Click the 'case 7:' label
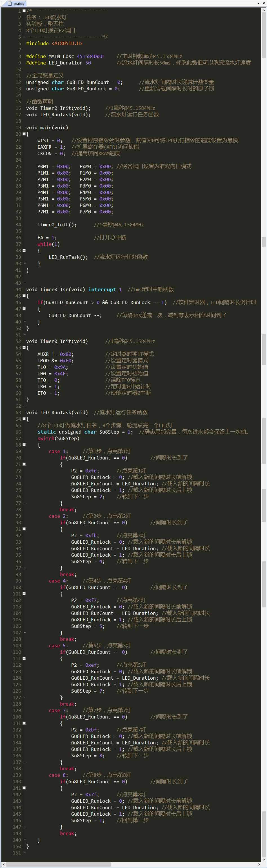This screenshot has width=267, height=868. click(58, 710)
